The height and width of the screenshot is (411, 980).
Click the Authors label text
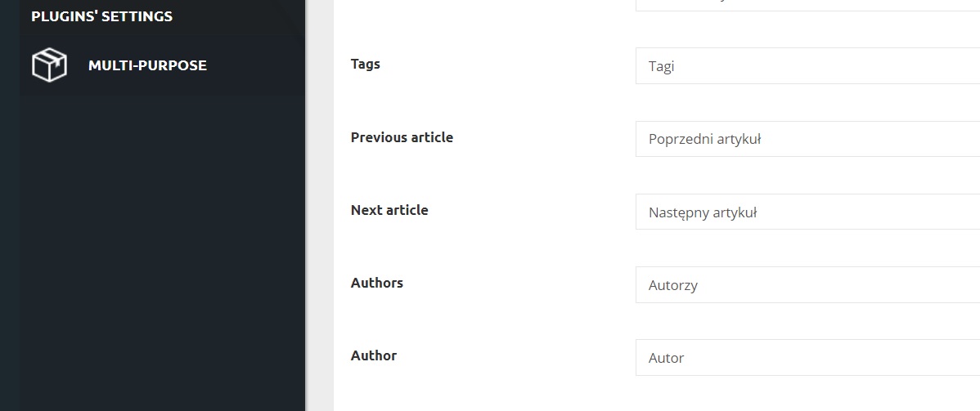pyautogui.click(x=377, y=283)
